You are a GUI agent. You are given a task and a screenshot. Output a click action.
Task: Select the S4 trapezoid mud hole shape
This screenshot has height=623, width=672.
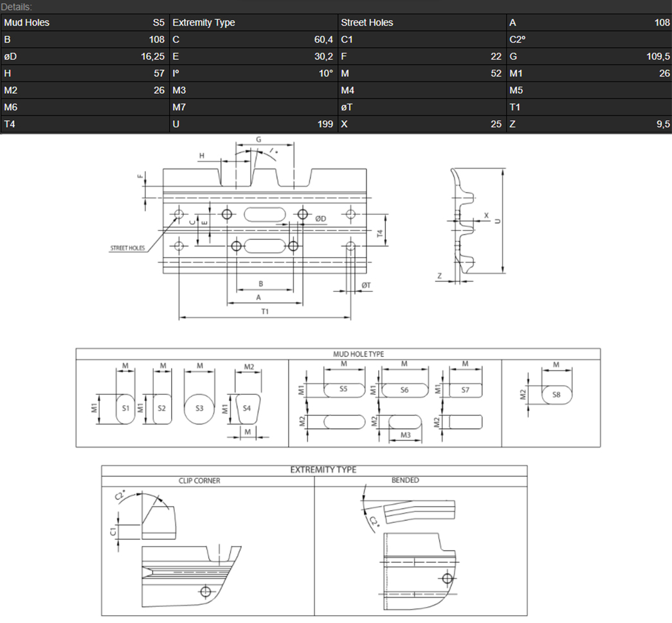coord(247,408)
